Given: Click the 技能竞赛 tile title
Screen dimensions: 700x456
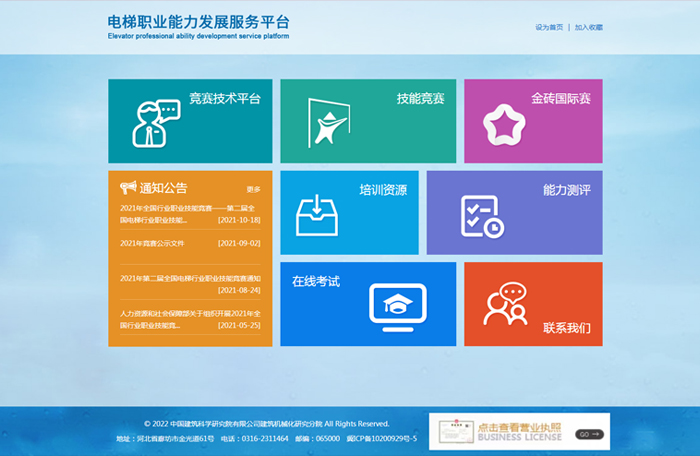Looking at the screenshot, I should (x=421, y=98).
